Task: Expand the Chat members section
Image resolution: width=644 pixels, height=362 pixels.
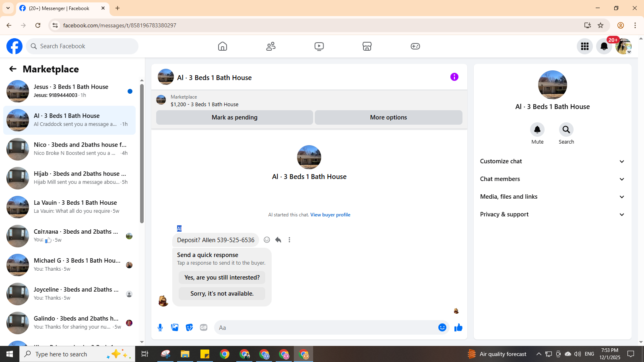Action: coord(552,179)
